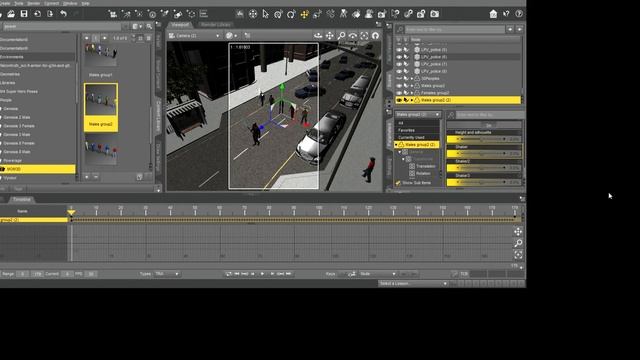The height and width of the screenshot is (360, 640).
Task: Toggle the Show Sub Items checkbox
Action: pyautogui.click(x=398, y=183)
